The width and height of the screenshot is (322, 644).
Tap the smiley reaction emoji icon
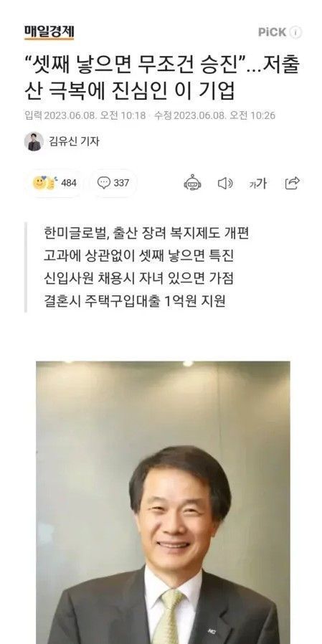click(x=43, y=183)
